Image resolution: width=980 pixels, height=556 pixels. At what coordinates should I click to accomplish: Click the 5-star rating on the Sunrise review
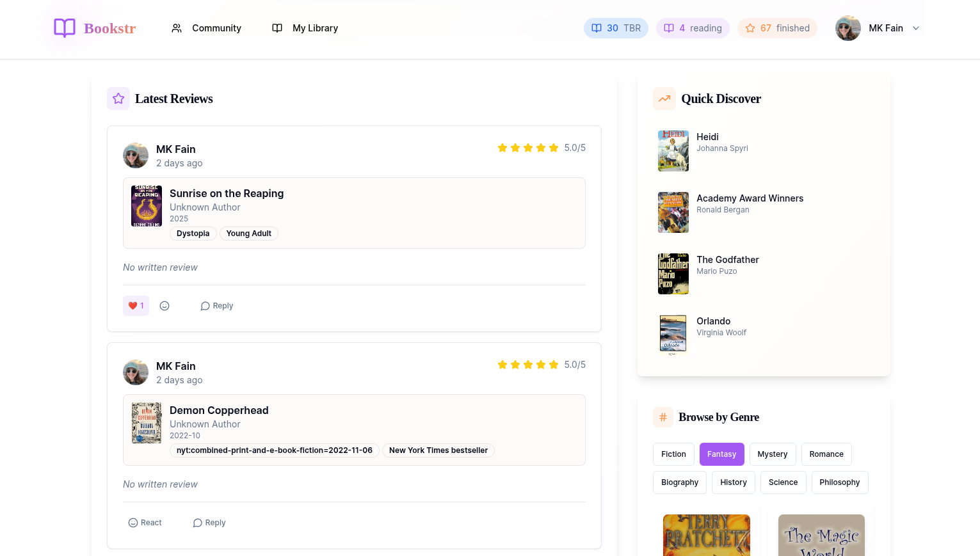[x=527, y=147]
